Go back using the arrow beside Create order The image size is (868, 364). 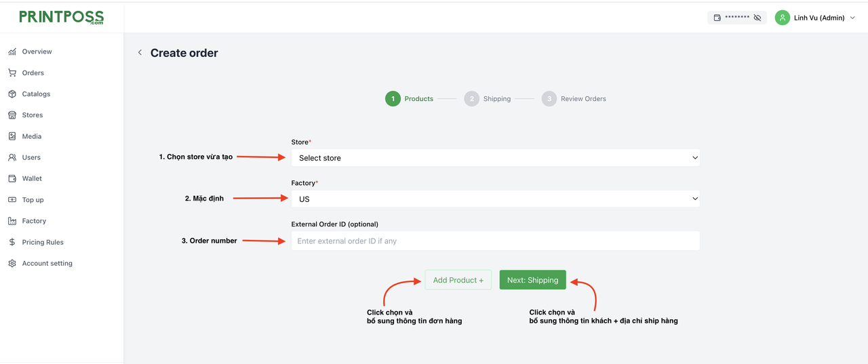point(140,53)
